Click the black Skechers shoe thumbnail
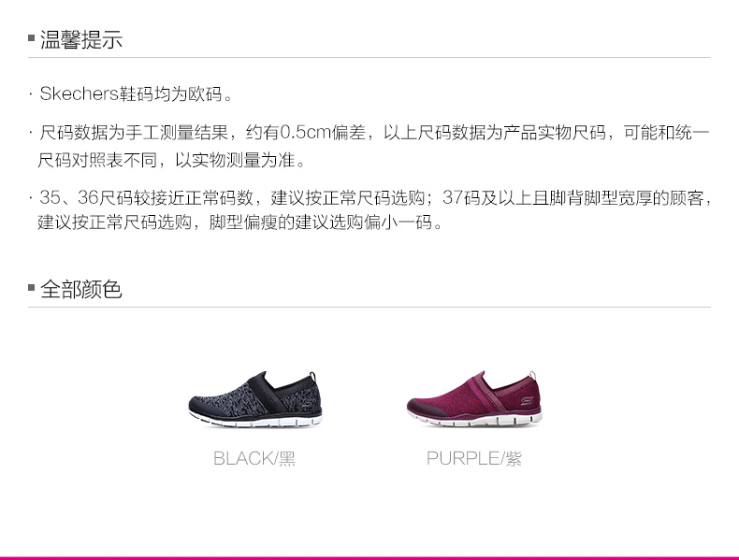The image size is (739, 560). click(x=255, y=399)
